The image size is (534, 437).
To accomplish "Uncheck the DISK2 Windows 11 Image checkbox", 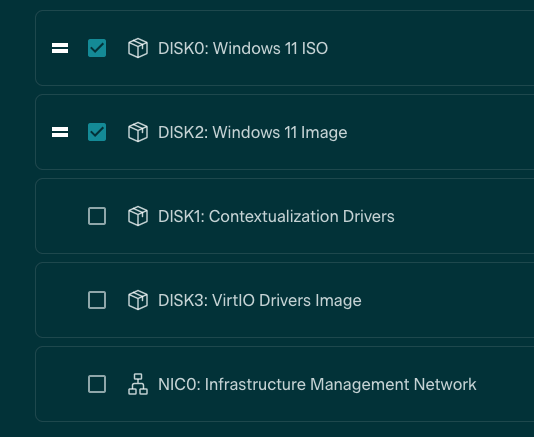I will point(97,132).
